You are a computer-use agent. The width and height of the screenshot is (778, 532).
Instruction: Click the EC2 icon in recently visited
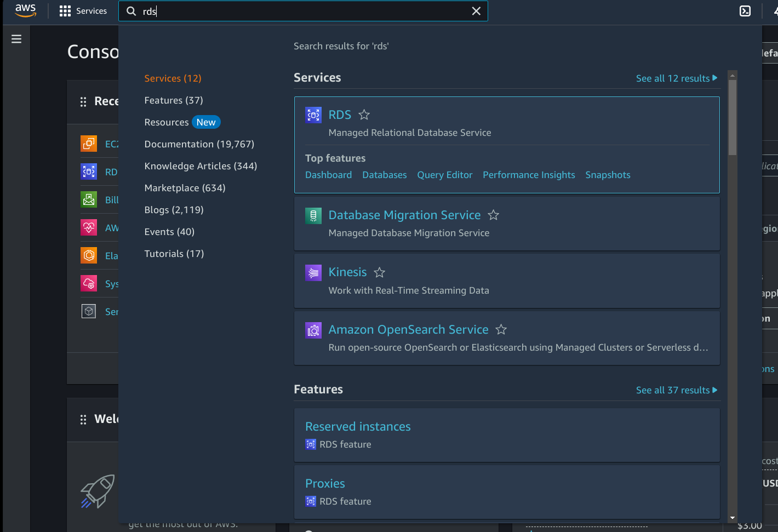tap(89, 144)
